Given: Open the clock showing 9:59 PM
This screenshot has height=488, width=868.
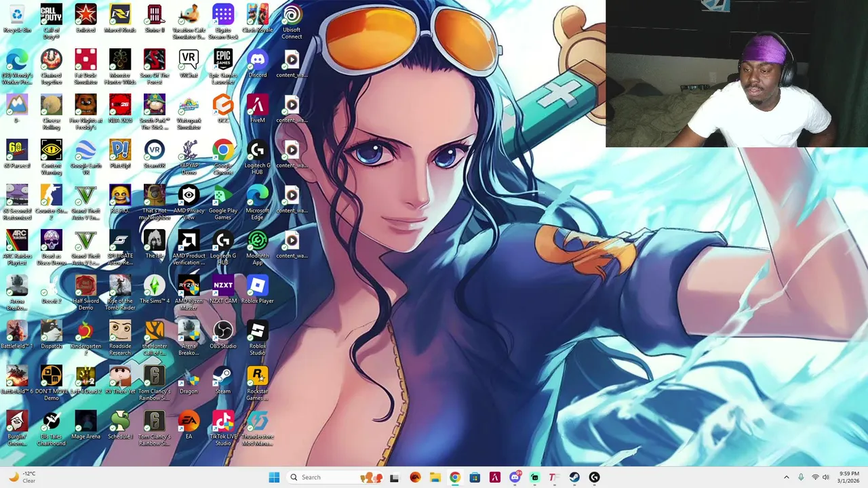Looking at the screenshot, I should (848, 477).
